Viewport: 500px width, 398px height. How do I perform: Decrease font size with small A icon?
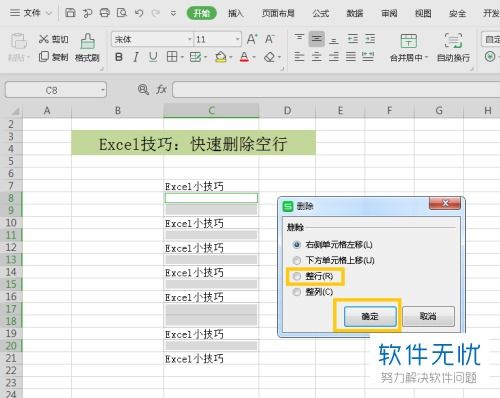click(269, 39)
